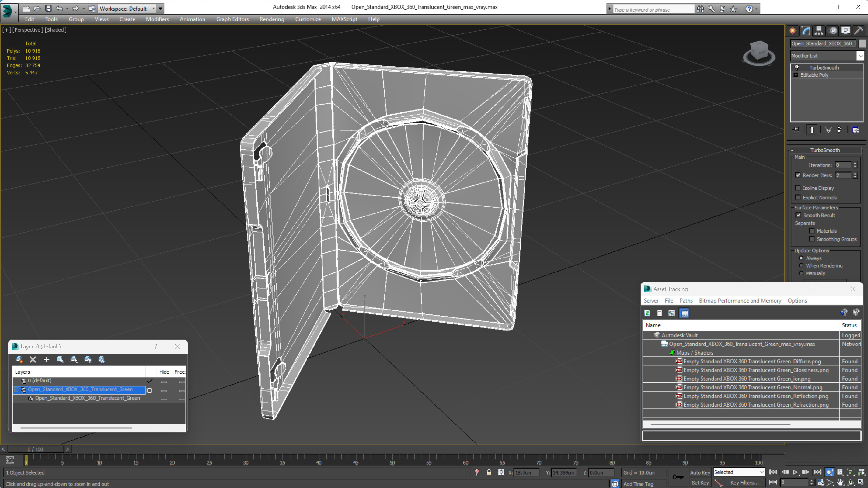Screen dimensions: 868x488
Task: Click the Set Keys key icon
Action: click(x=678, y=477)
